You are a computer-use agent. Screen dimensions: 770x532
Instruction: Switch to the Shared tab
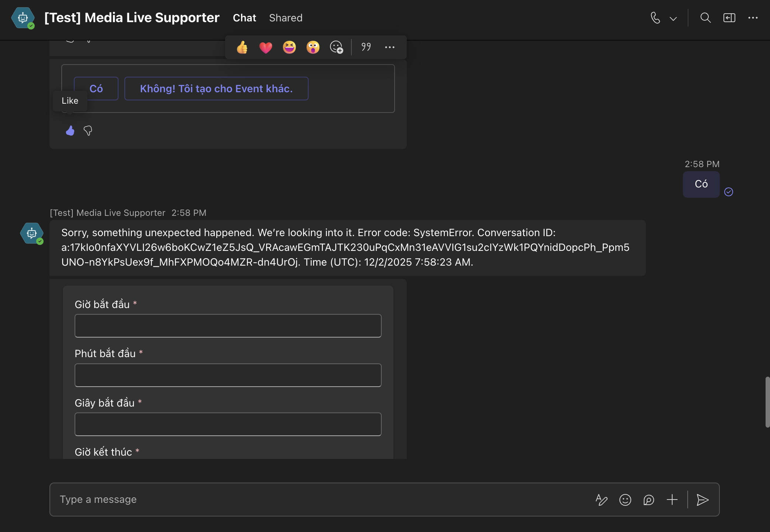point(286,18)
